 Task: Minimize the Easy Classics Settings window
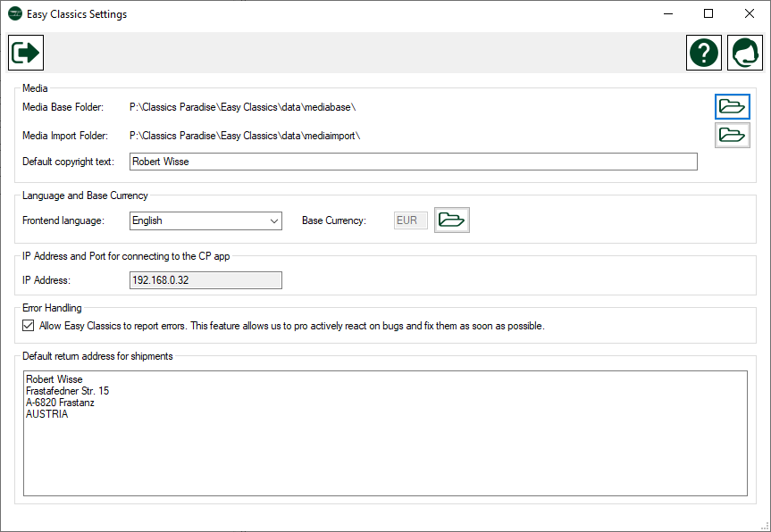[x=667, y=13]
